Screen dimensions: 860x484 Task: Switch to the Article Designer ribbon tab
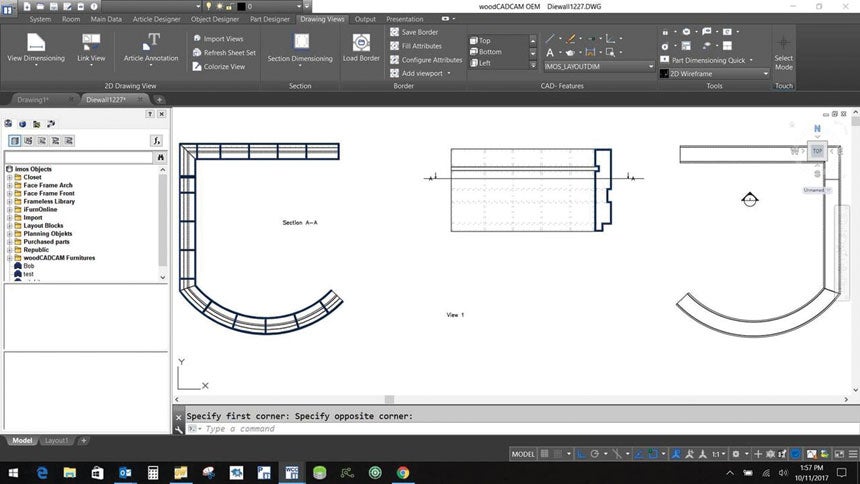tap(156, 19)
